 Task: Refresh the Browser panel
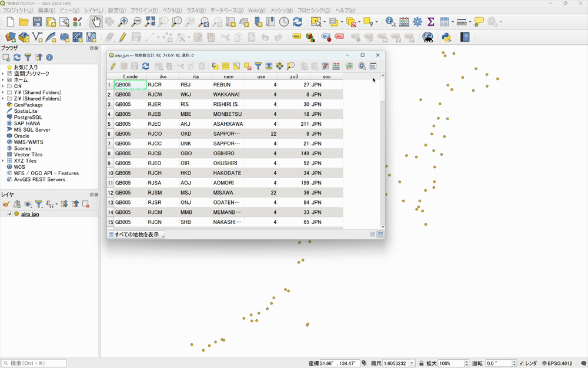(x=17, y=58)
